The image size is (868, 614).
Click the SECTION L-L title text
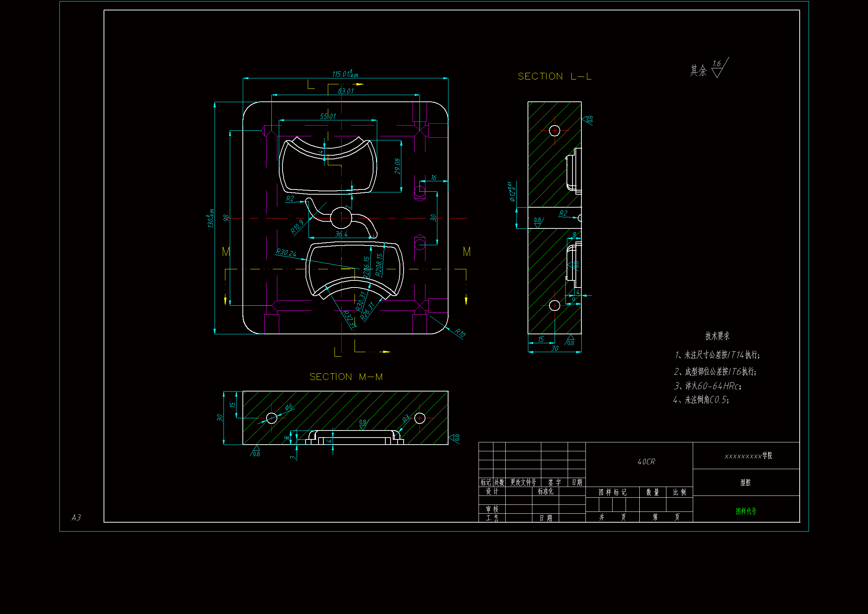pyautogui.click(x=554, y=77)
